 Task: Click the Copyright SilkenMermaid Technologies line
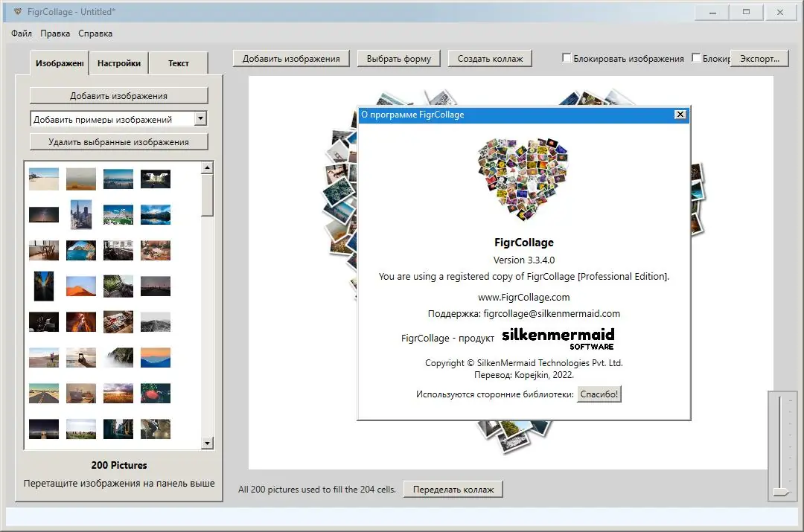(523, 363)
